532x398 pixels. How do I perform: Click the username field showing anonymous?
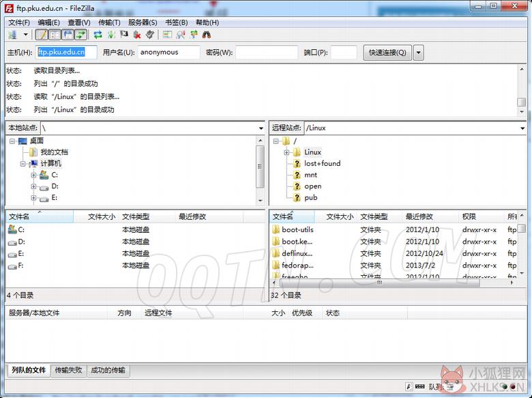pyautogui.click(x=168, y=53)
